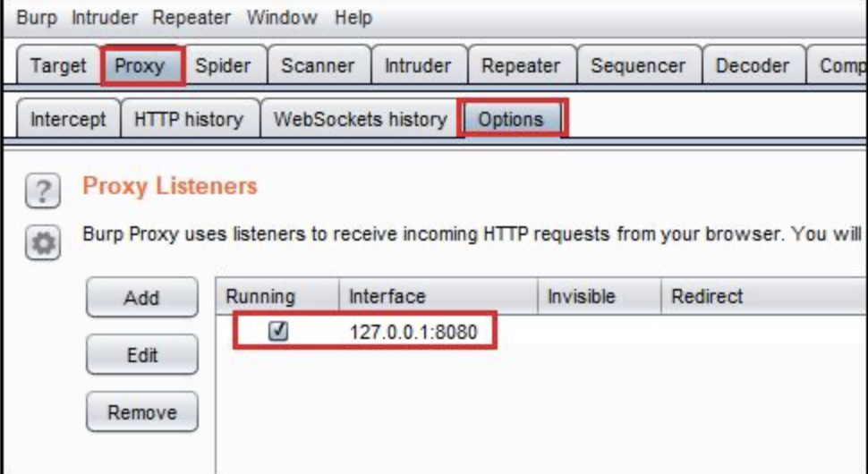Select the 127.0.0.1:8080 interface entry
This screenshot has height=474, width=868.
click(x=413, y=331)
